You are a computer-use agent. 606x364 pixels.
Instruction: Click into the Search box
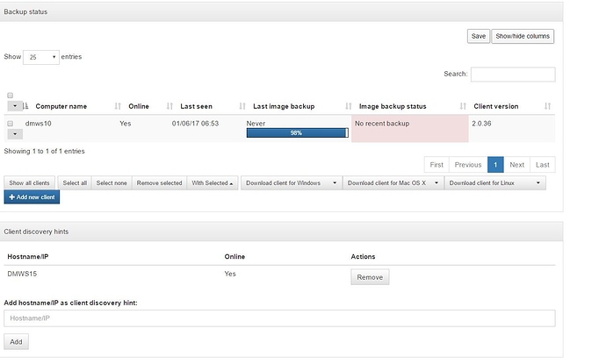(513, 75)
